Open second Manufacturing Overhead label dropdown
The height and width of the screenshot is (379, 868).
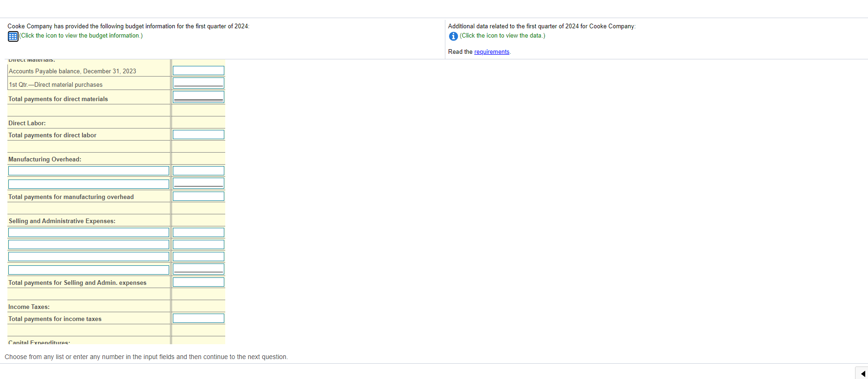pyautogui.click(x=89, y=184)
